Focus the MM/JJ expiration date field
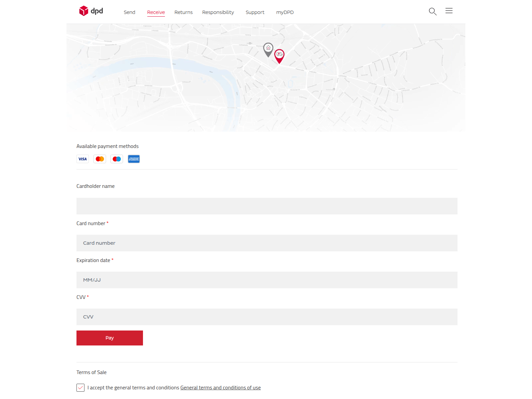532x399 pixels. click(267, 280)
